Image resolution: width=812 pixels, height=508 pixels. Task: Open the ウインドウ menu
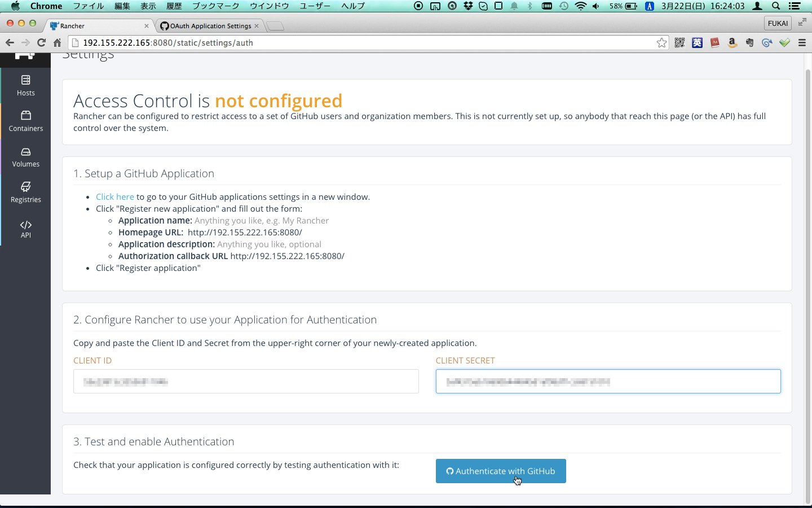coord(270,6)
